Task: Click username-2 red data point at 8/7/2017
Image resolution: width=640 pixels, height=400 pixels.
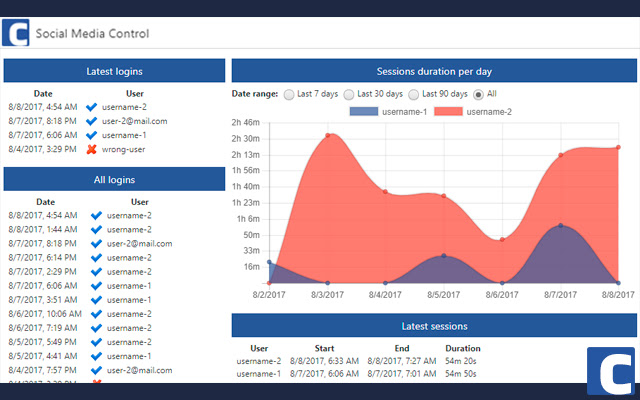Action: (x=560, y=155)
